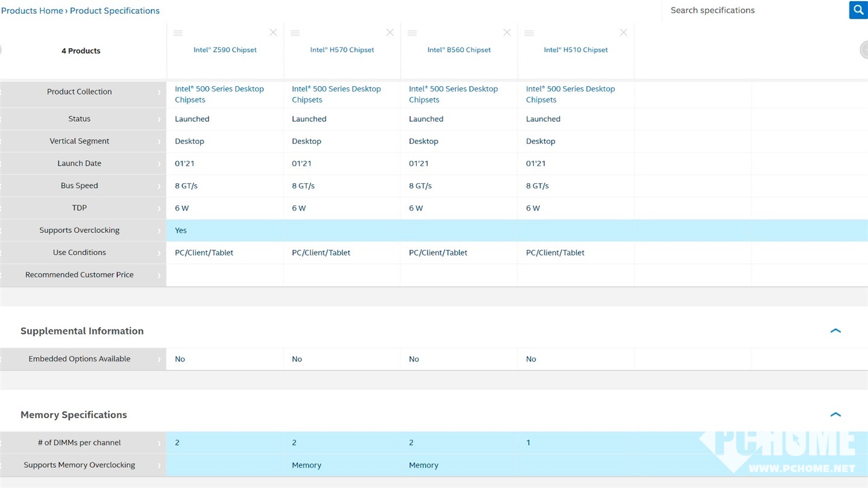Open Intel Z590 Chipset product link
868x488 pixels.
coord(225,50)
